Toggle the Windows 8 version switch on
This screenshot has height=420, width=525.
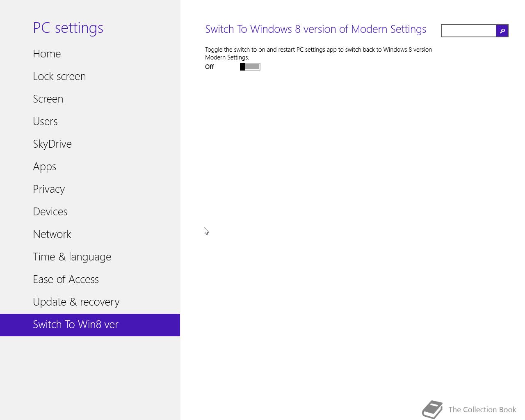point(250,67)
